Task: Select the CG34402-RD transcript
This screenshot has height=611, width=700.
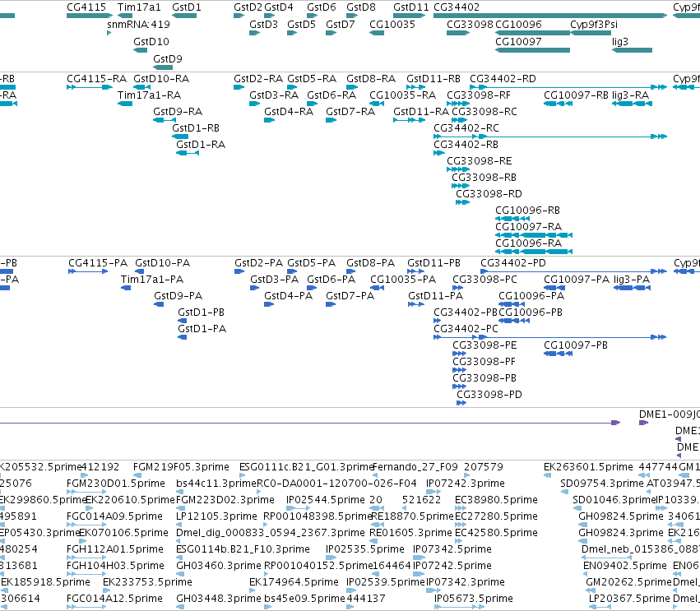Action: [568, 87]
